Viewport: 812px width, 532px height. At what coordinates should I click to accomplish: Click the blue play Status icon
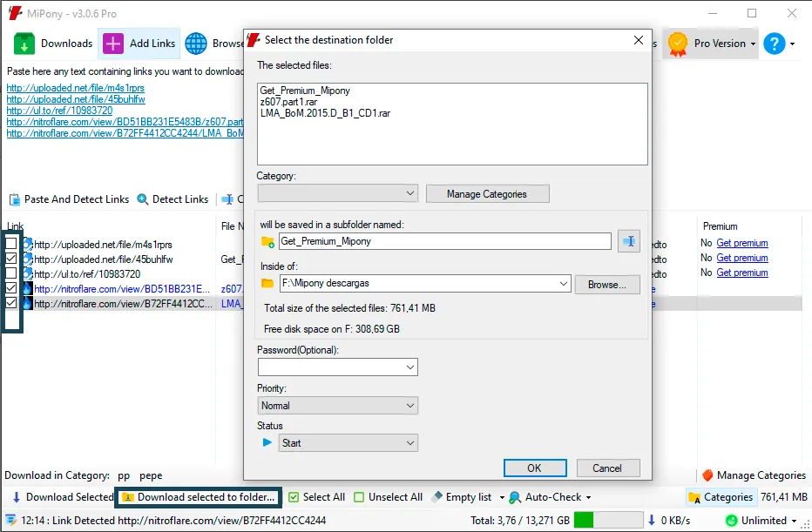point(267,443)
